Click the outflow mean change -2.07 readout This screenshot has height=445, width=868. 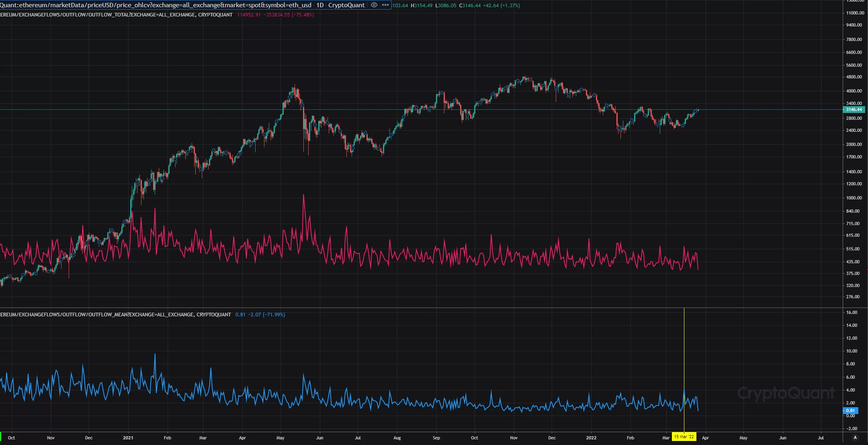coord(254,315)
